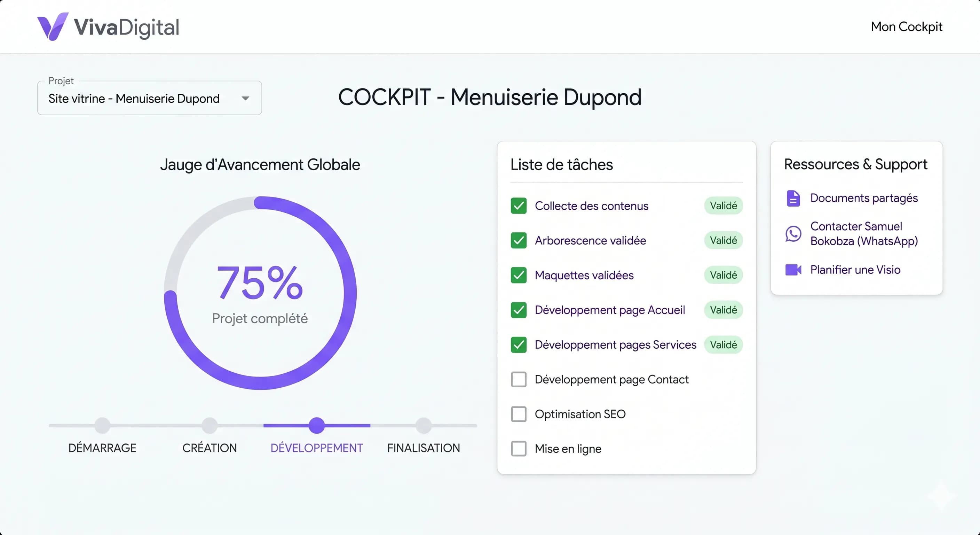Image resolution: width=980 pixels, height=535 pixels.
Task: Click the CRÉATION phase label
Action: click(x=210, y=448)
